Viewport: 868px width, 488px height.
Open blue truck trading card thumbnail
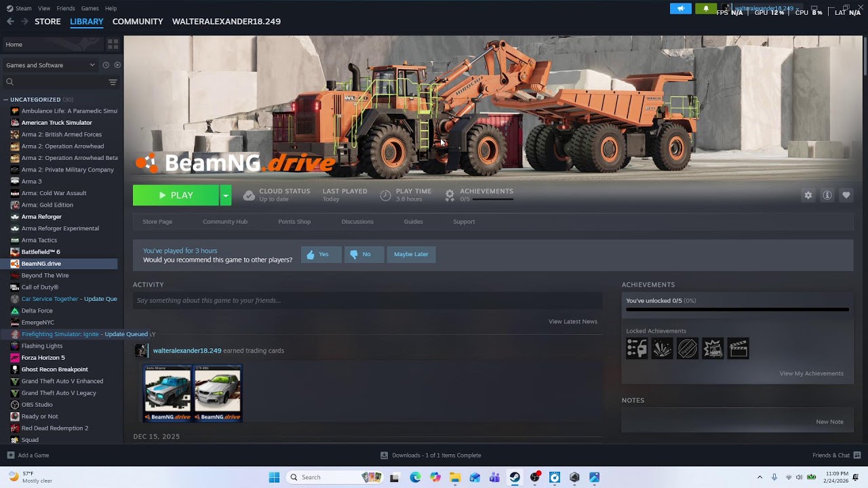click(168, 394)
